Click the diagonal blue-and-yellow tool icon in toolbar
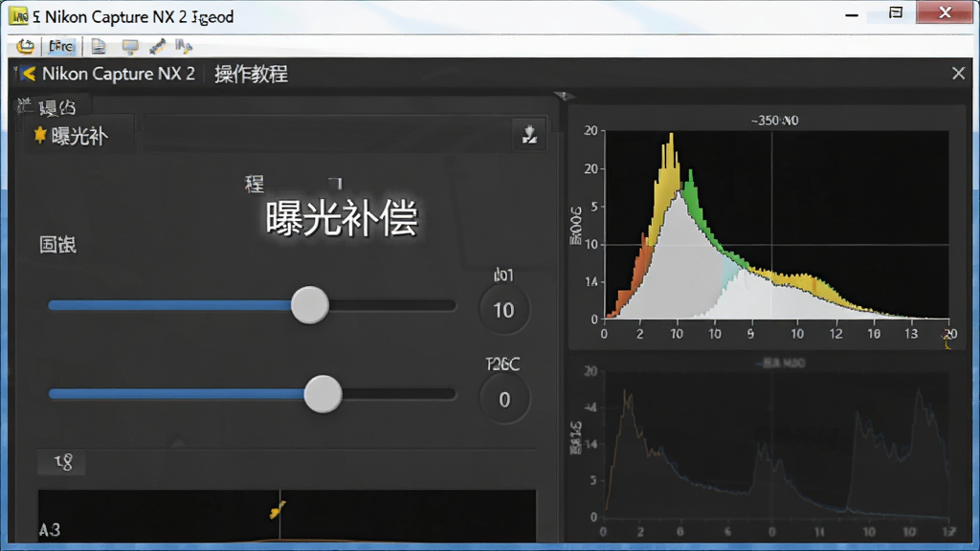The height and width of the screenshot is (551, 980). [x=157, y=46]
